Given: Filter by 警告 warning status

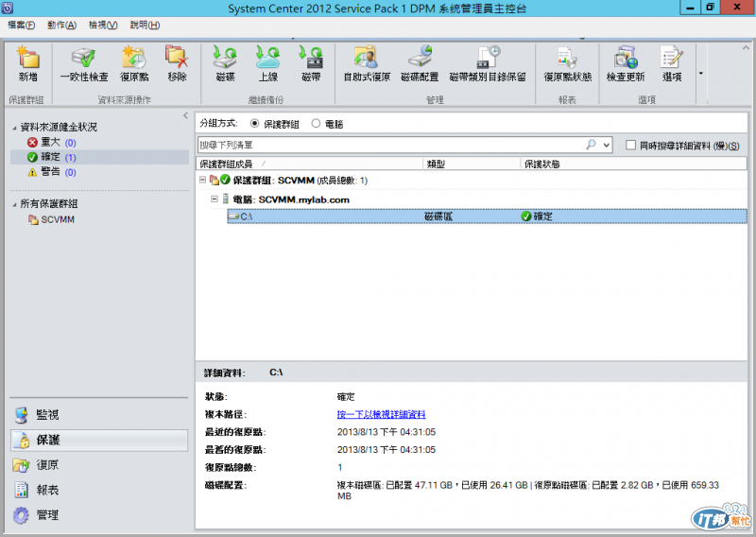Looking at the screenshot, I should pos(52,172).
